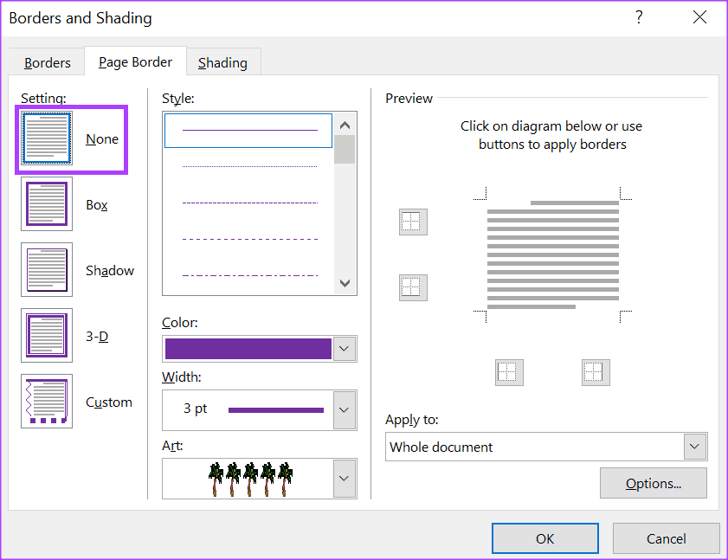Image resolution: width=728 pixels, height=560 pixels.
Task: Switch to the Shading tab
Action: click(x=222, y=63)
